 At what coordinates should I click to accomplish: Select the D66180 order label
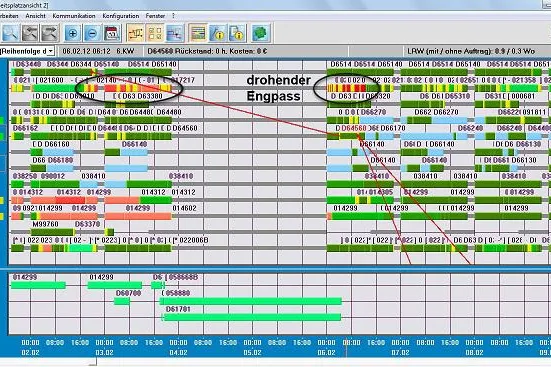click(60, 160)
